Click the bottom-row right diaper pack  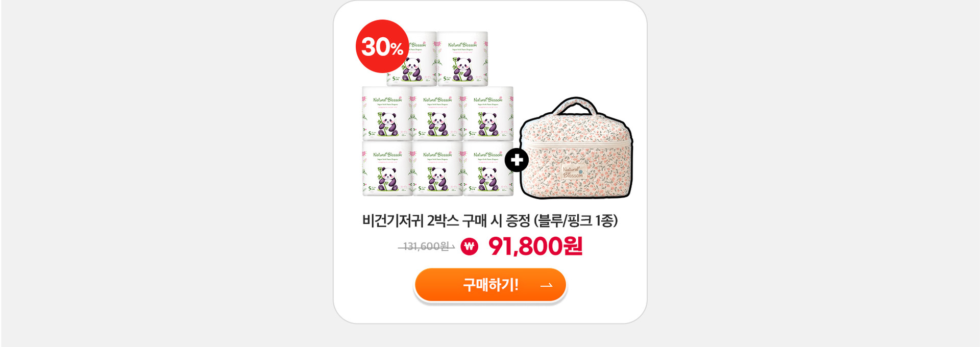(488, 168)
